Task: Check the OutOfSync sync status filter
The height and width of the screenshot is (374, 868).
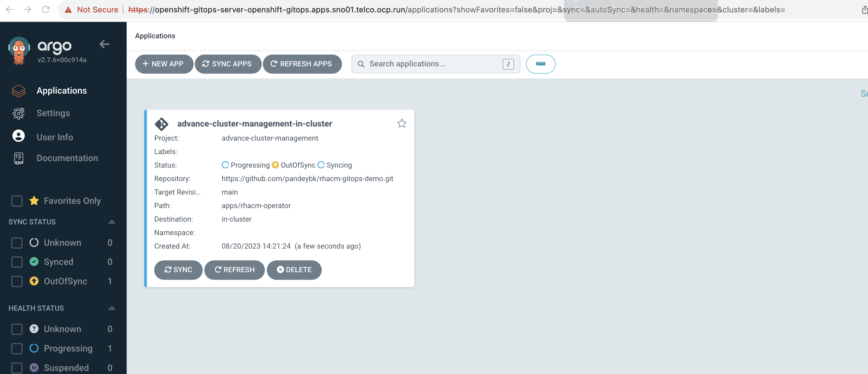Action: point(17,281)
